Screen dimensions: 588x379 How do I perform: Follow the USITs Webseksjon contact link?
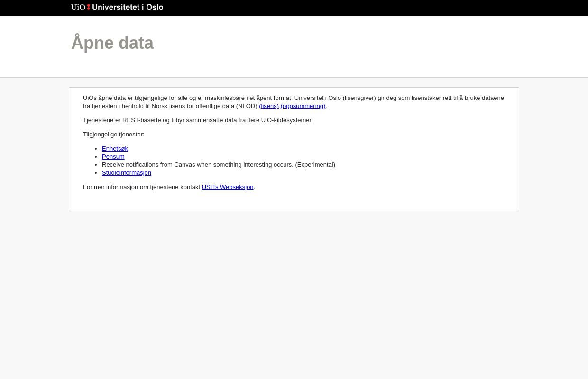point(228,187)
